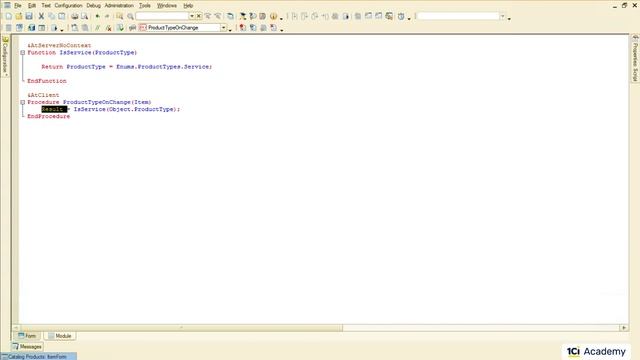Open the wide empty combo box dropdown
The image size is (640, 360).
tap(502, 16)
